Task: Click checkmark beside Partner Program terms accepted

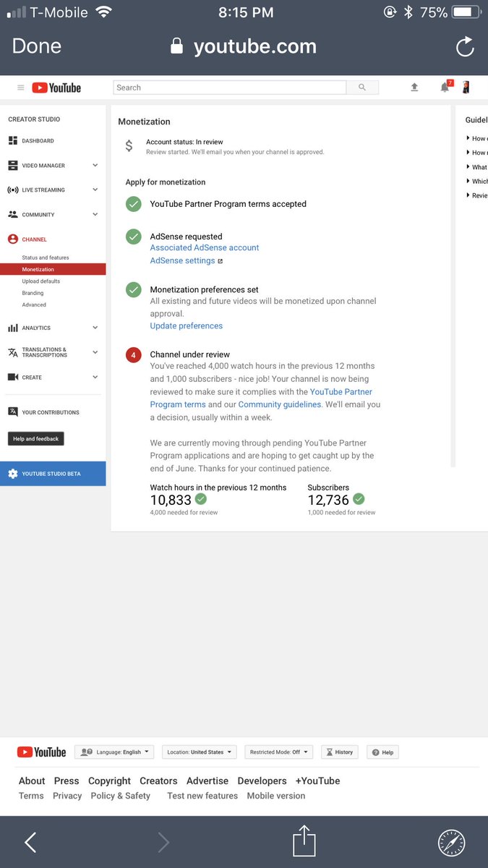Action: 134,204
